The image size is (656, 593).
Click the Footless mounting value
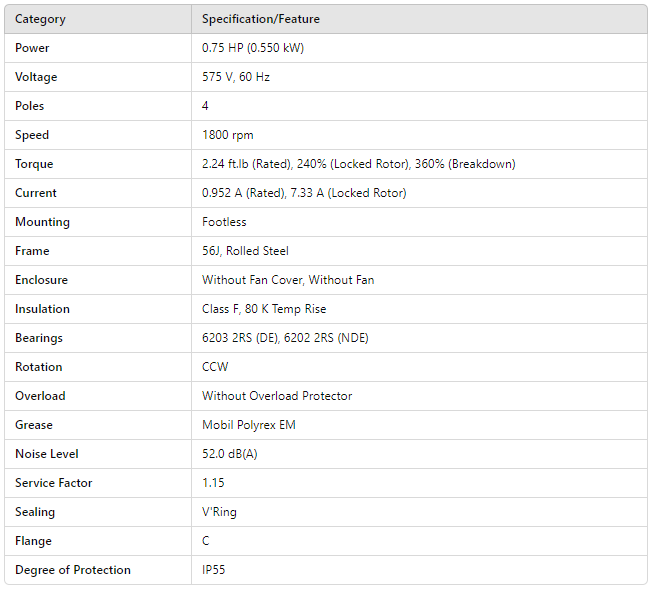[x=226, y=222]
